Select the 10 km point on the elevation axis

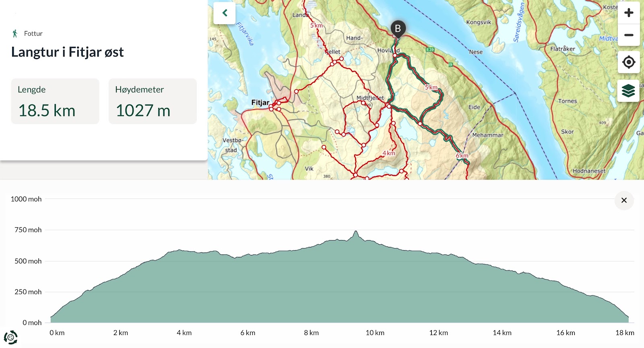(375, 333)
